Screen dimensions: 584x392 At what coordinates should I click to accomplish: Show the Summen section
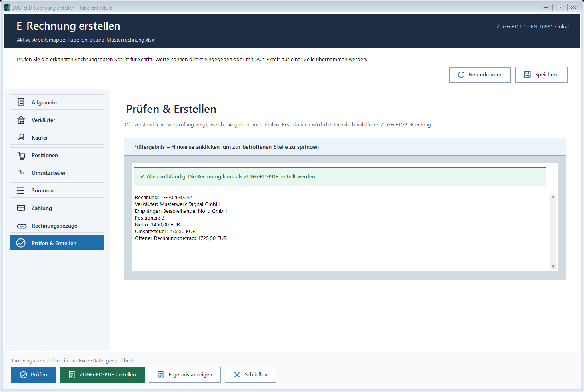tap(57, 190)
